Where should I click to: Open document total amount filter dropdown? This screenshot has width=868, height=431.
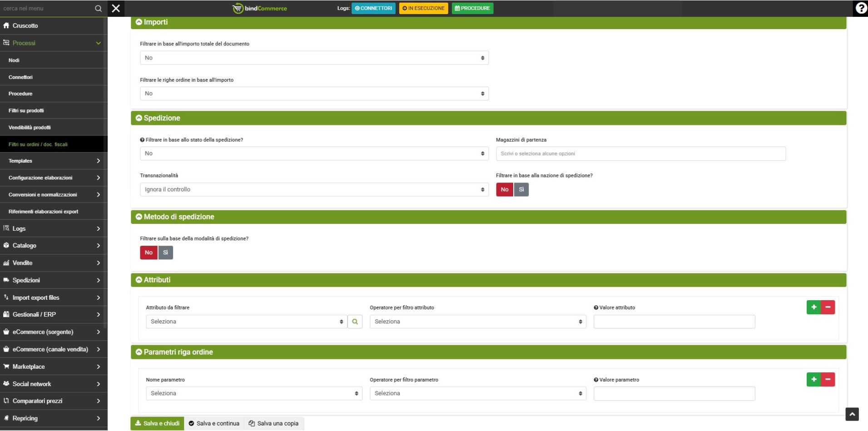click(x=314, y=58)
